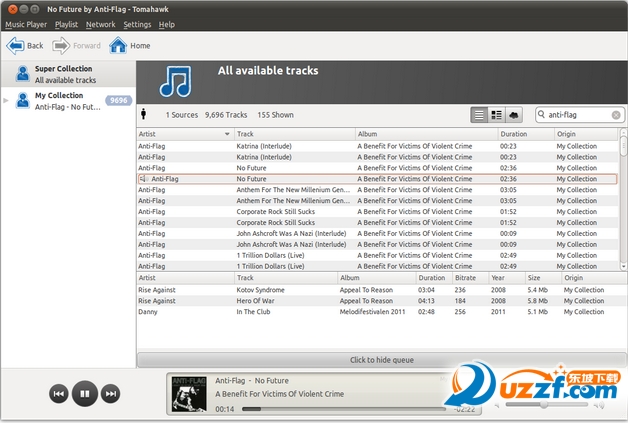Sort queue by Size column header
628x423 pixels.
543,278
